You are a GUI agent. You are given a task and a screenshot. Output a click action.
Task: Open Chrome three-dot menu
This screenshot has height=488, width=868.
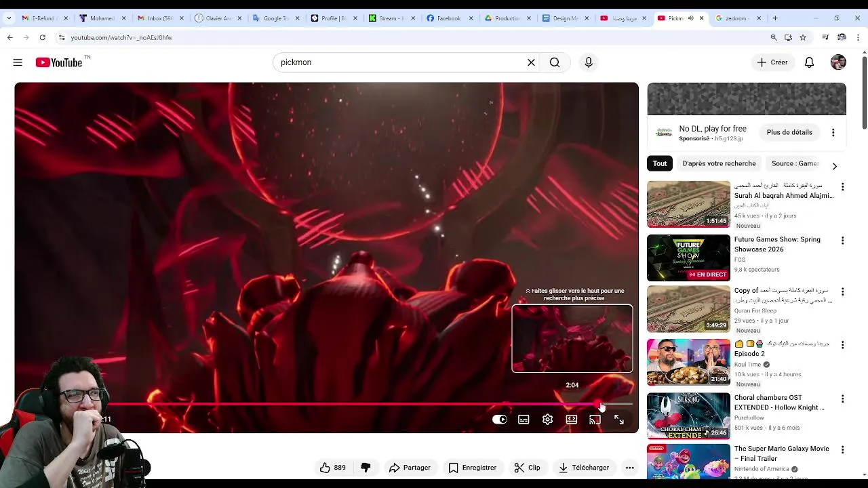859,37
